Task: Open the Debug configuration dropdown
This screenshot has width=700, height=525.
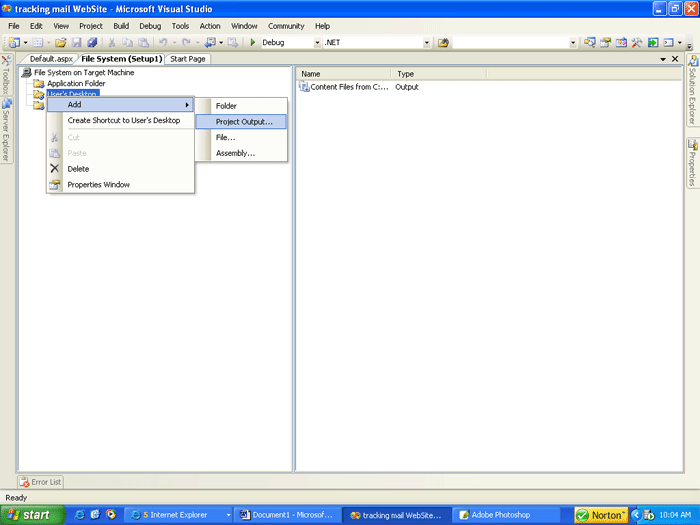Action: [317, 43]
